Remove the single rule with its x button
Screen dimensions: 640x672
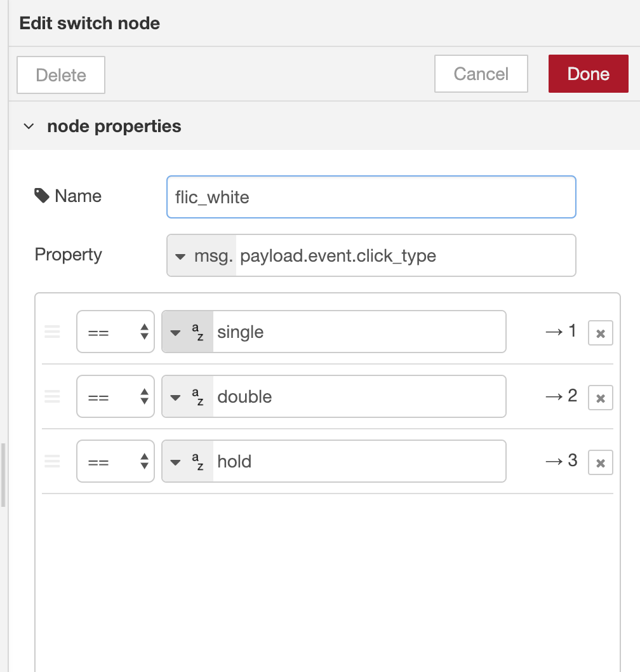click(600, 333)
